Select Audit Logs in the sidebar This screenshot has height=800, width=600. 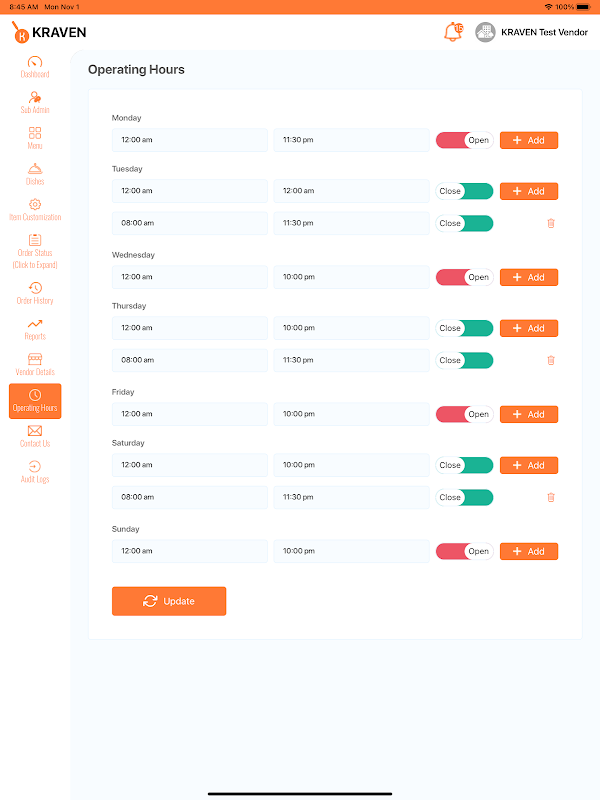coord(35,471)
